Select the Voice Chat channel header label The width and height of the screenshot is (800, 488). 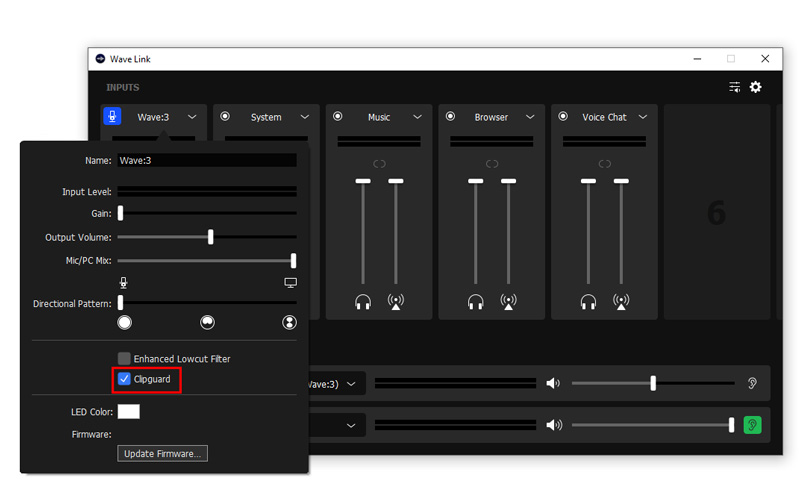coord(604,117)
